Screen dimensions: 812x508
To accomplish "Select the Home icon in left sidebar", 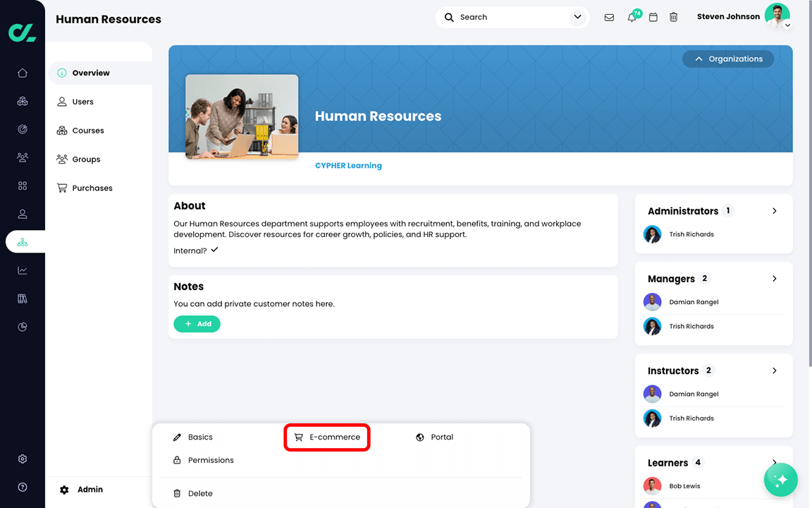I will 22,73.
